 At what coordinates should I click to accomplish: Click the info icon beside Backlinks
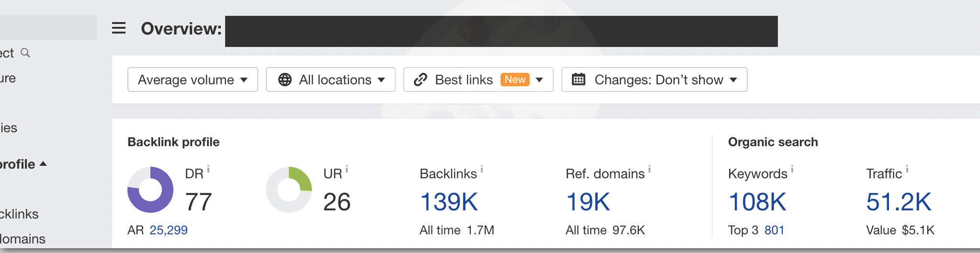(x=482, y=169)
